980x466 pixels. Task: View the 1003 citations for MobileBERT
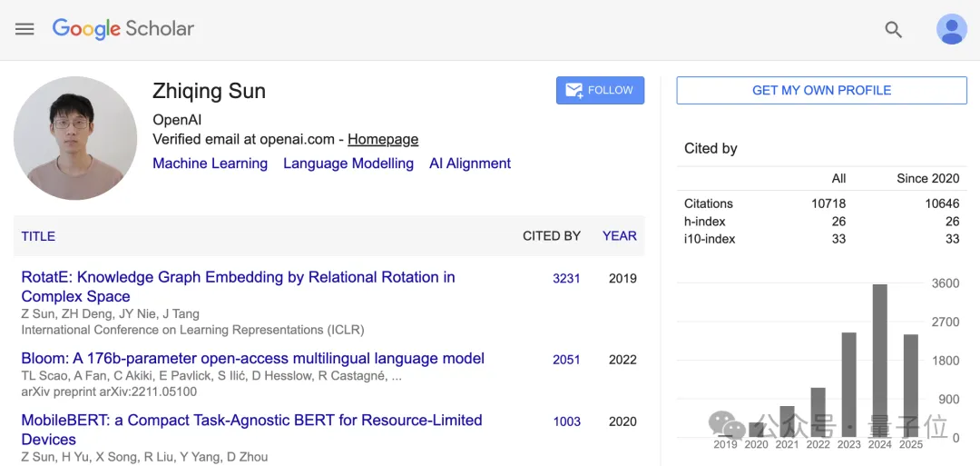[x=566, y=421]
